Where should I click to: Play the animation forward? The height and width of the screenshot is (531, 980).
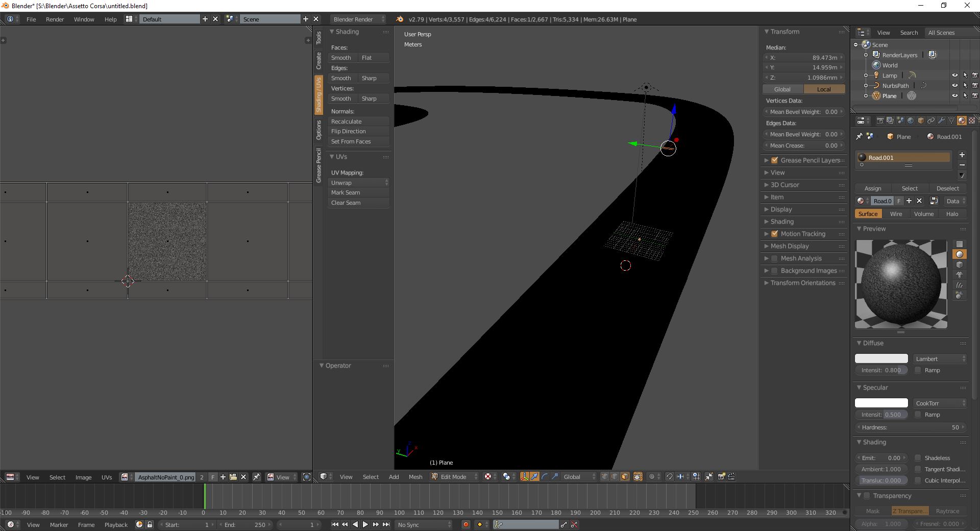coord(365,524)
